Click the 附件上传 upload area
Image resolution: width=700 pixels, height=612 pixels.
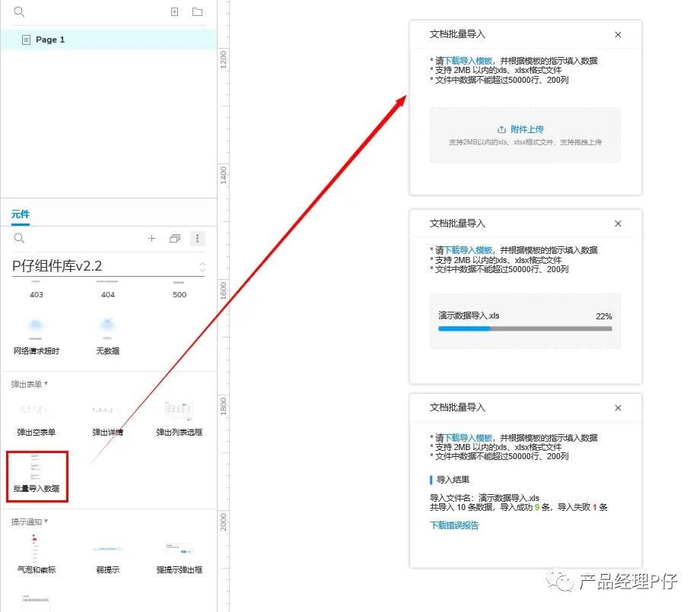[525, 134]
